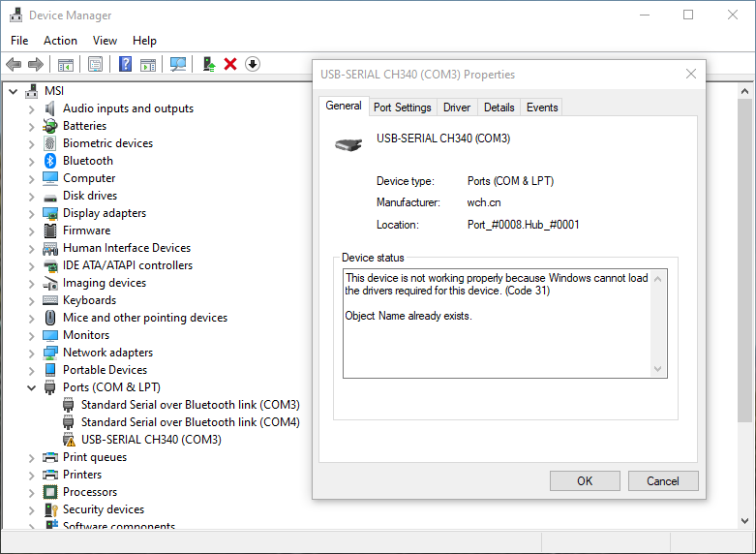Click the Network adapters icon
Image resolution: width=756 pixels, height=554 pixels.
pos(50,353)
